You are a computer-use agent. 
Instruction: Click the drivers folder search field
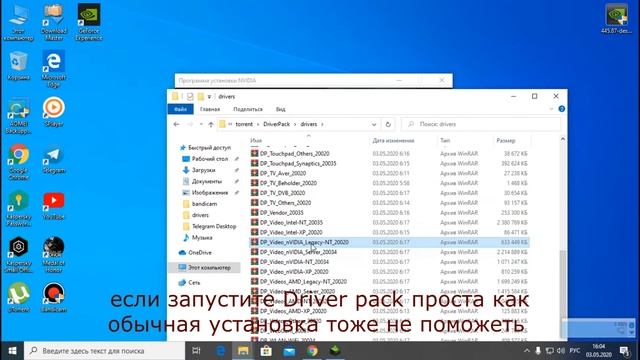[481, 124]
